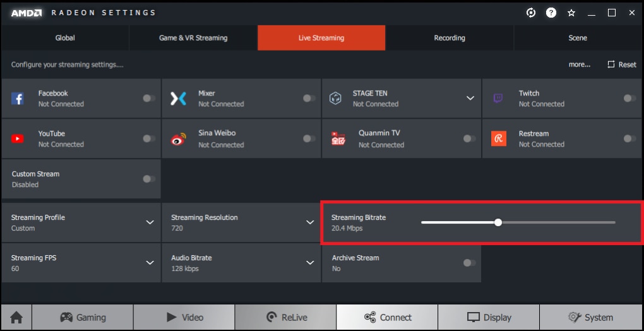Click the YouTube play logo icon
This screenshot has height=331, width=644.
pyautogui.click(x=17, y=139)
